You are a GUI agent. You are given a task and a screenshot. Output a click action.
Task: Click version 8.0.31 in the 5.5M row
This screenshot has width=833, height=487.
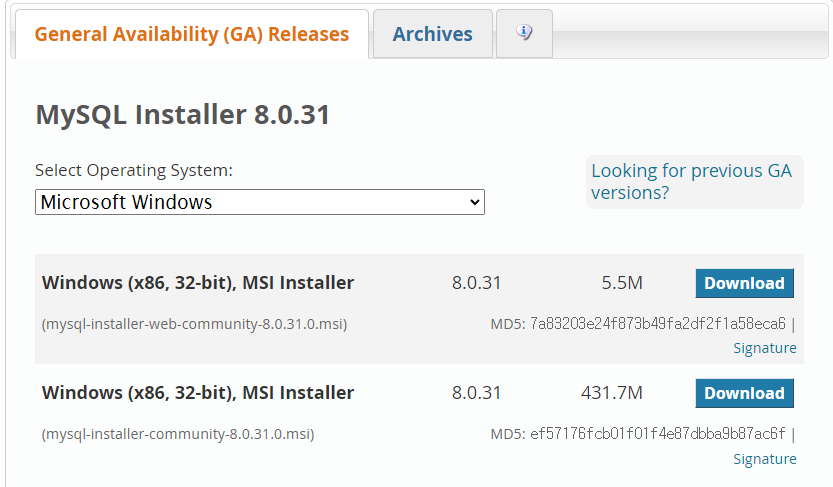pyautogui.click(x=477, y=283)
